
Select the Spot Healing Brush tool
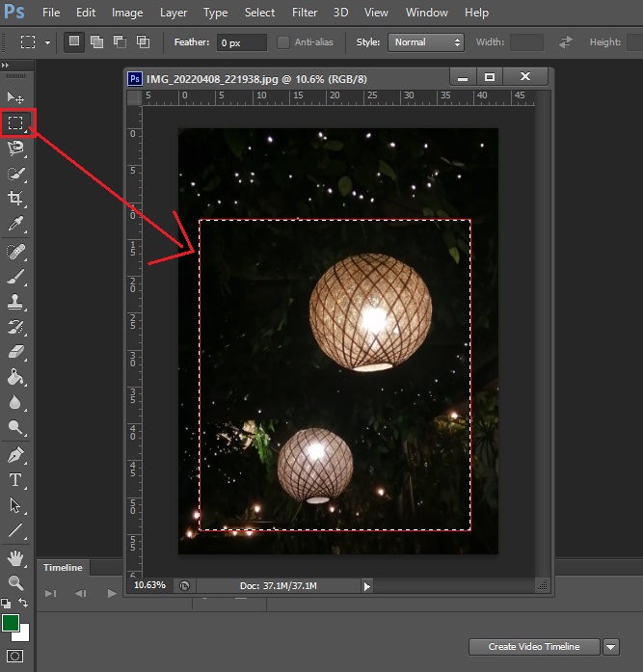[15, 252]
